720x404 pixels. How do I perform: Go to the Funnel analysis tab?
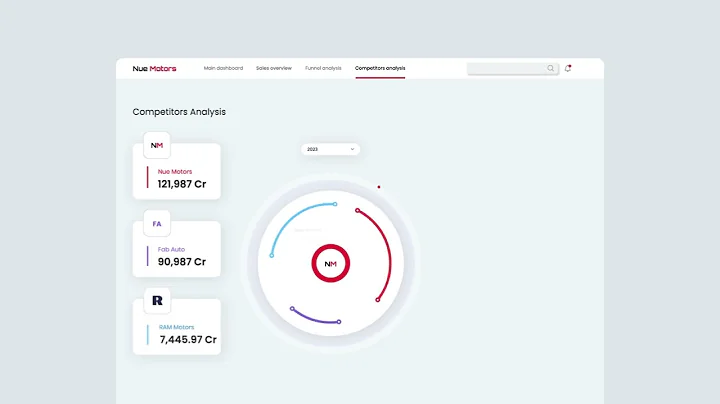[323, 68]
